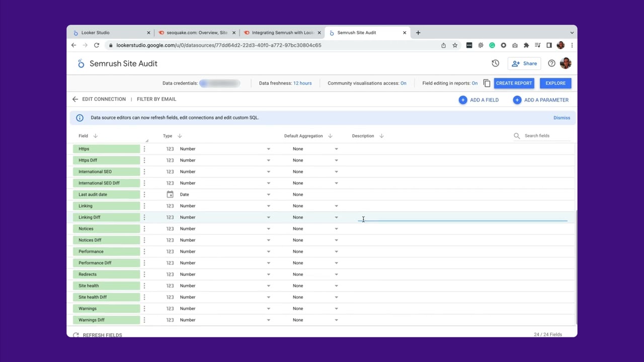Sort fields by Type column arrow
Screen dimensions: 644x362
(x=180, y=136)
